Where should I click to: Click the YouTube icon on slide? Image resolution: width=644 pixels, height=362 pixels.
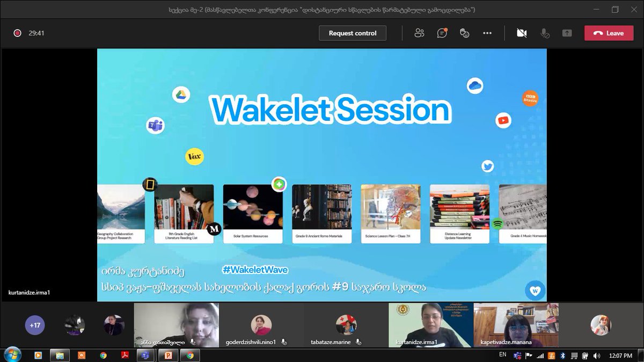pyautogui.click(x=503, y=120)
